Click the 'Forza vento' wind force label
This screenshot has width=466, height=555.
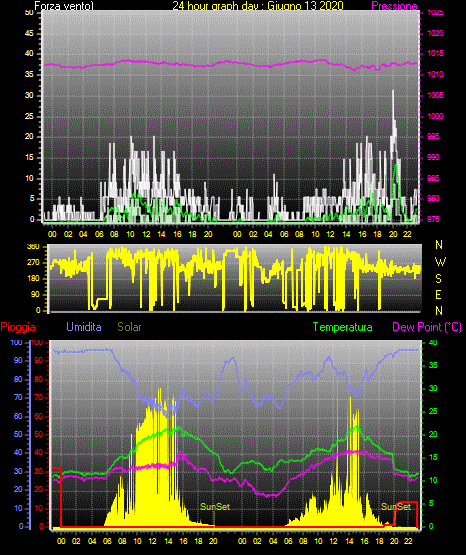click(64, 6)
